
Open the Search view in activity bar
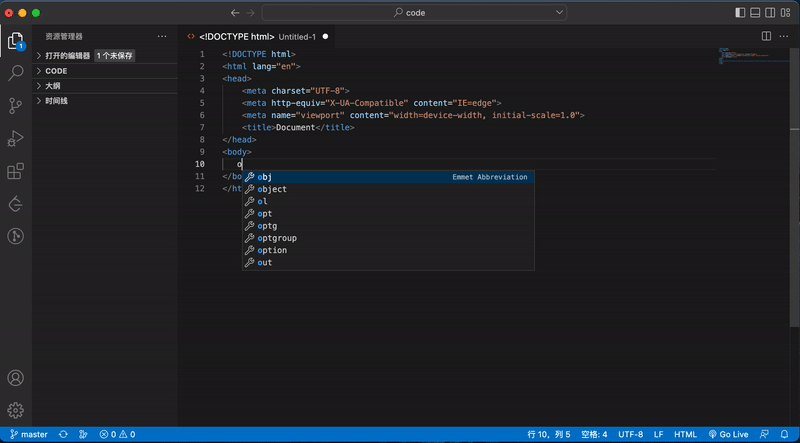[16, 73]
